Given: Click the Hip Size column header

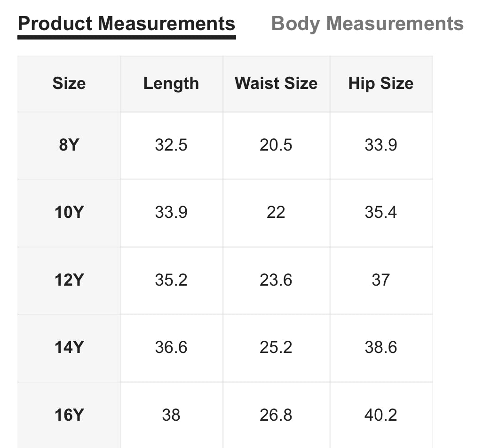Looking at the screenshot, I should click(381, 84).
